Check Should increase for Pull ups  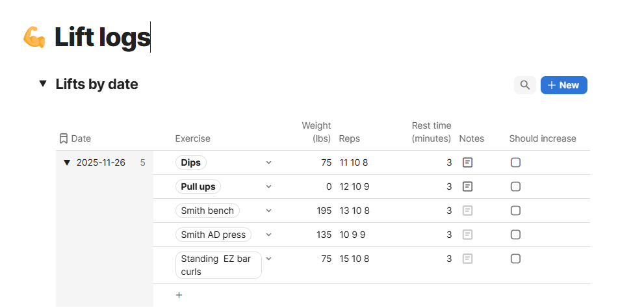click(515, 186)
